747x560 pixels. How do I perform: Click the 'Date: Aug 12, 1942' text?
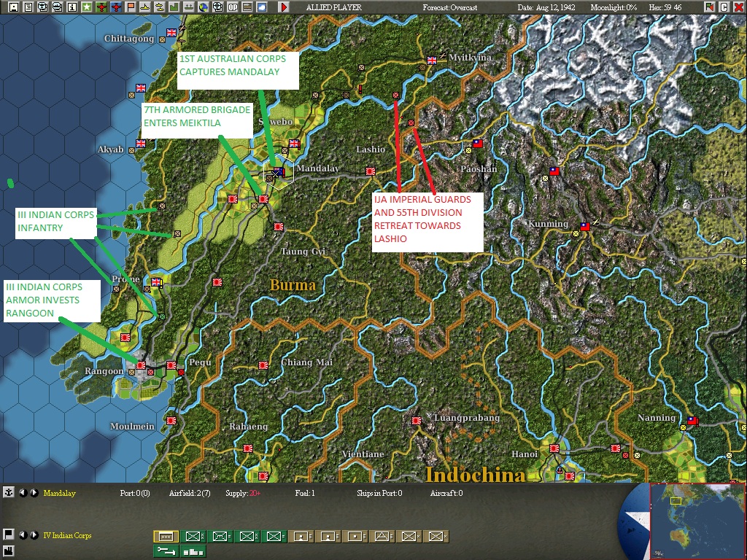click(546, 7)
